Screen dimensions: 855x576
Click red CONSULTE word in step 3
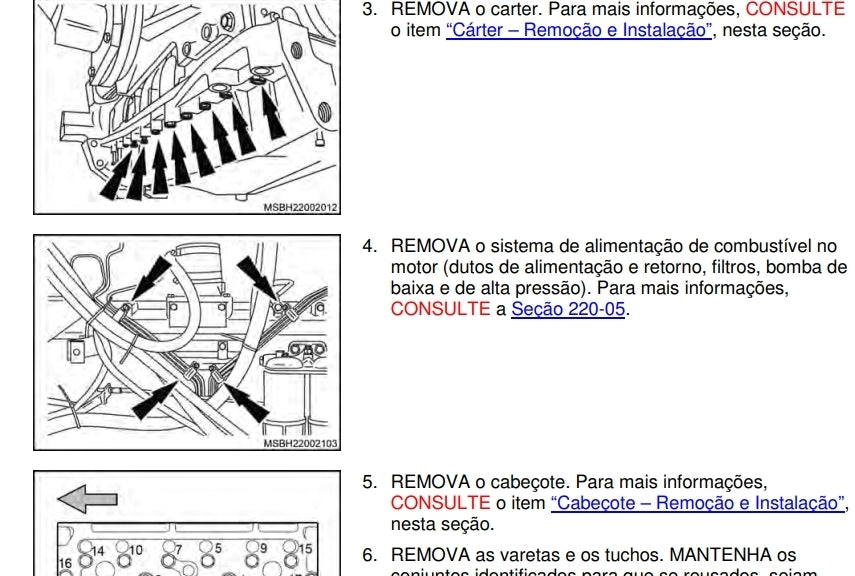(795, 9)
